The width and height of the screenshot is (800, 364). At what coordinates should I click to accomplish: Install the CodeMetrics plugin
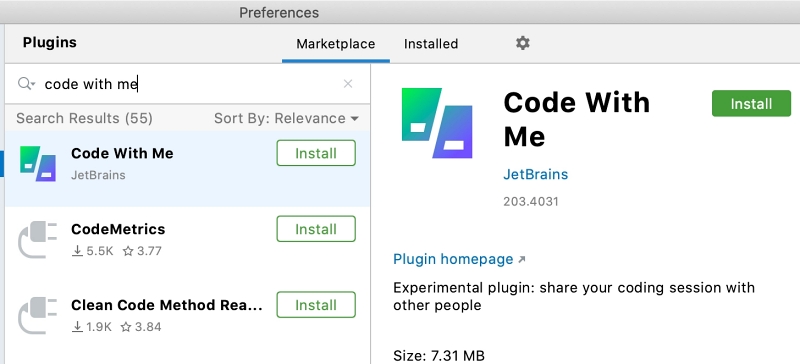[x=316, y=229]
